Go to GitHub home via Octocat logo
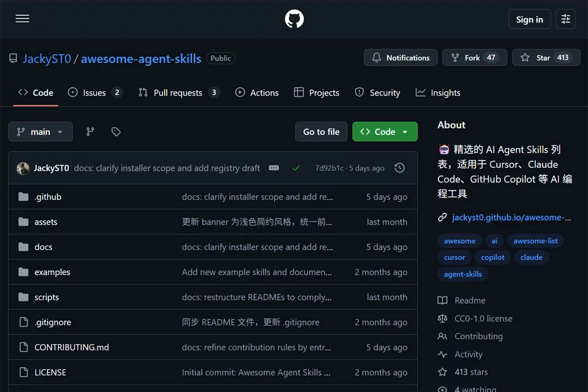The image size is (588, 392). coord(294,19)
